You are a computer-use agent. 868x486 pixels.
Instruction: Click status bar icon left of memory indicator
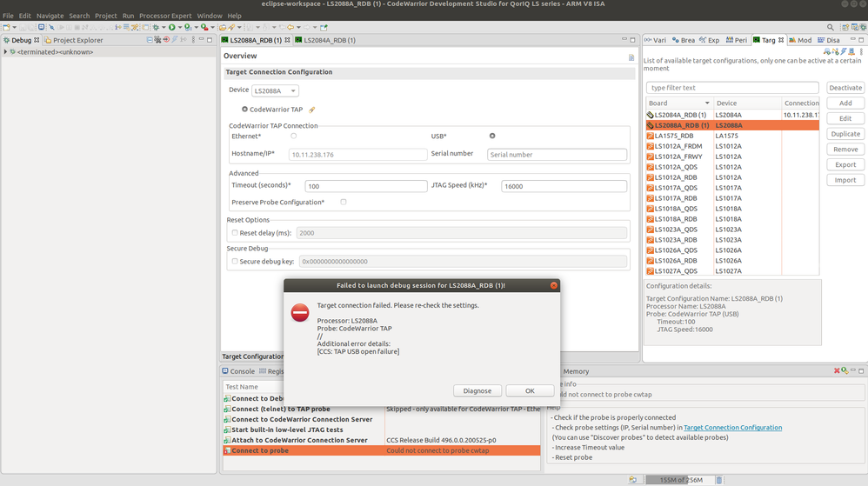point(632,479)
